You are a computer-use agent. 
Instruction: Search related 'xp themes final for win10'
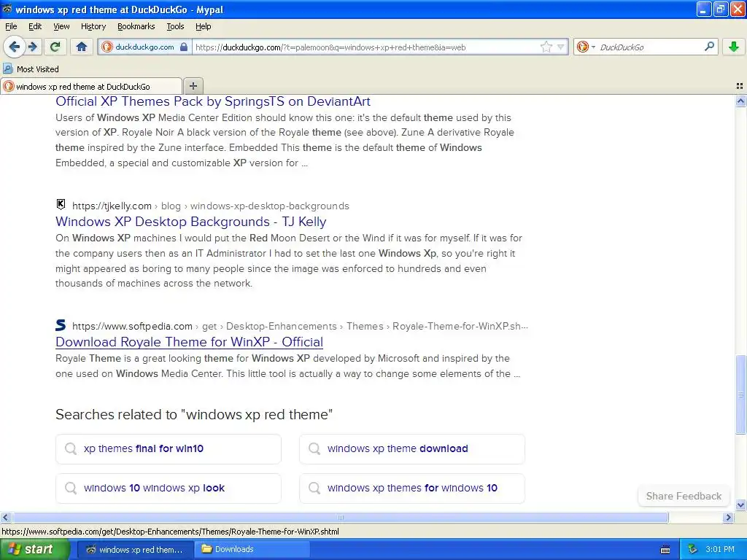coord(169,448)
